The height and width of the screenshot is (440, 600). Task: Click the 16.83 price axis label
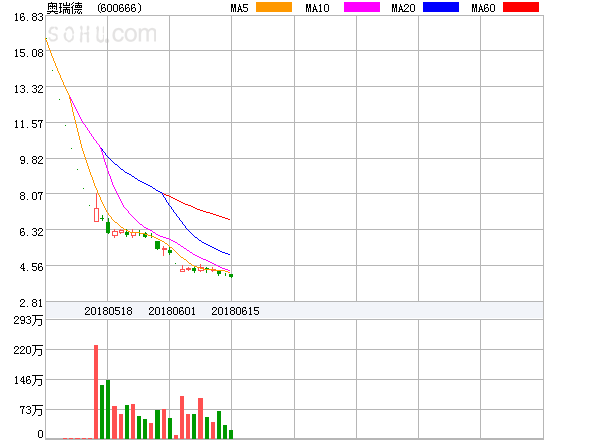click(29, 17)
